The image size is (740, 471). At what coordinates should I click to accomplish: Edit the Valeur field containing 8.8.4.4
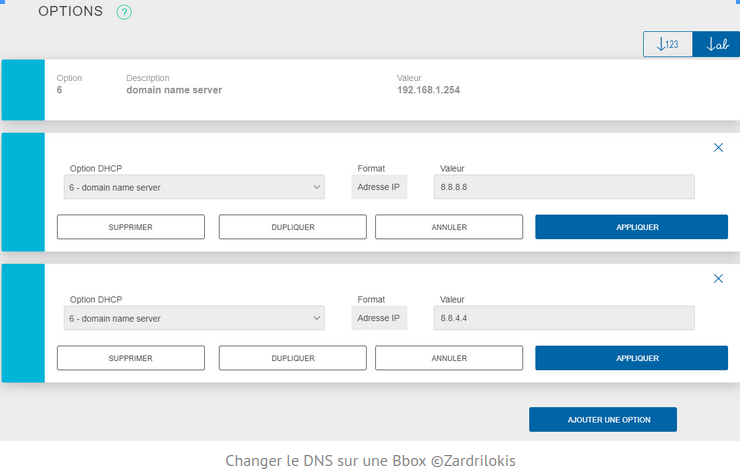click(x=565, y=319)
